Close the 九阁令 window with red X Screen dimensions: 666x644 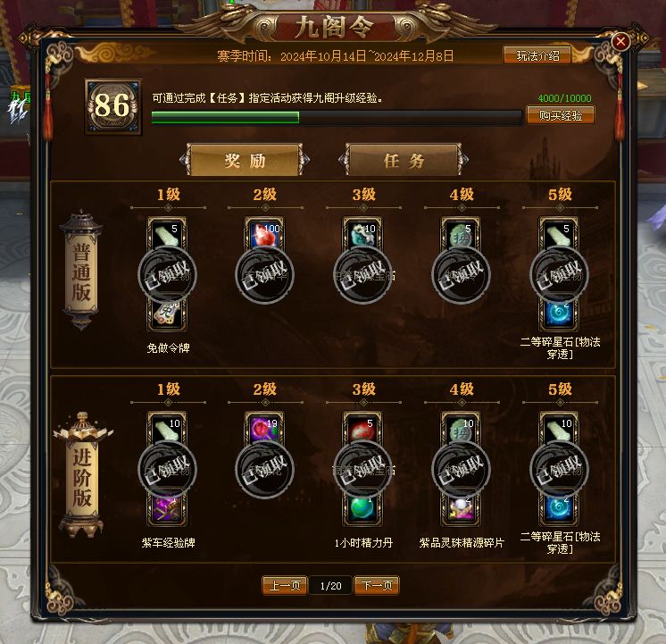point(620,41)
